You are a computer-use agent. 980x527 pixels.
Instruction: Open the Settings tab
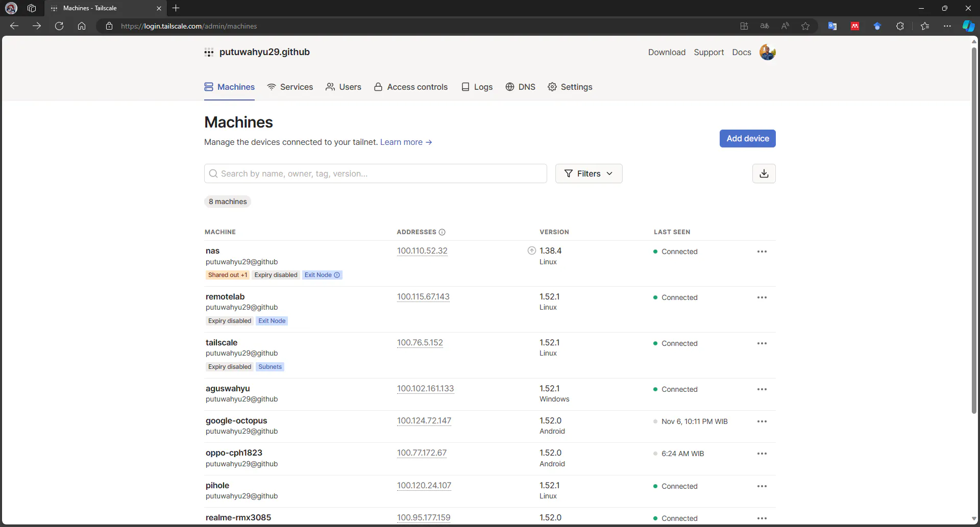pyautogui.click(x=570, y=87)
